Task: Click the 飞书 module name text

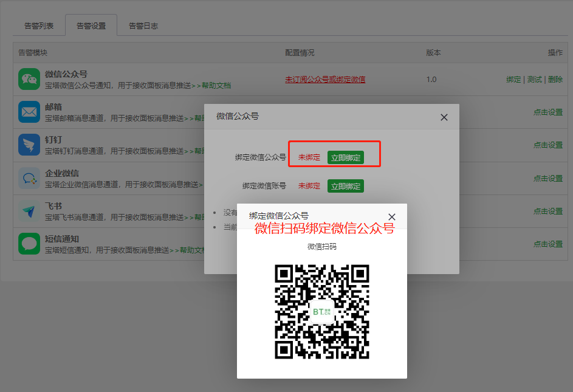Action: (53, 206)
